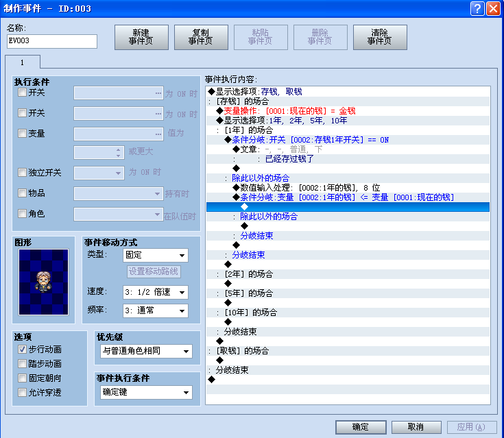This screenshot has width=504, height=438.
Task: Click the event graphic character thumbnail
Action: point(43,282)
